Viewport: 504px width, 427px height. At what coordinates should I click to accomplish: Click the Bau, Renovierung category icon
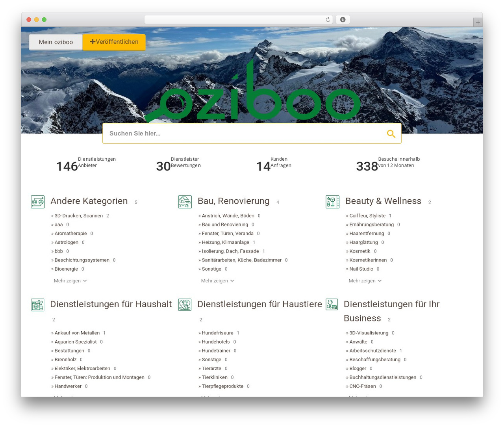[x=185, y=202]
